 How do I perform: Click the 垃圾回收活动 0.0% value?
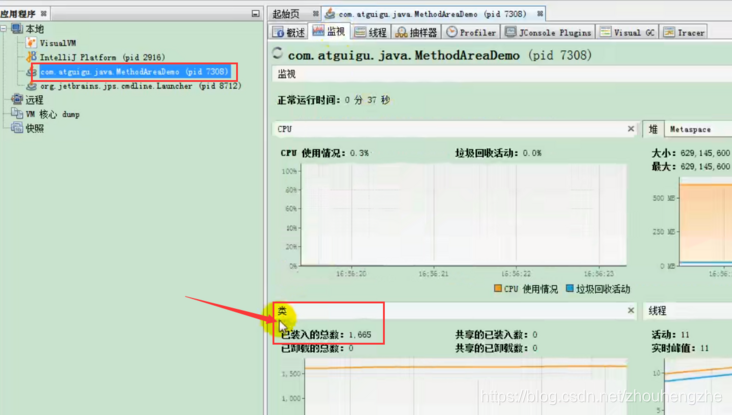532,153
